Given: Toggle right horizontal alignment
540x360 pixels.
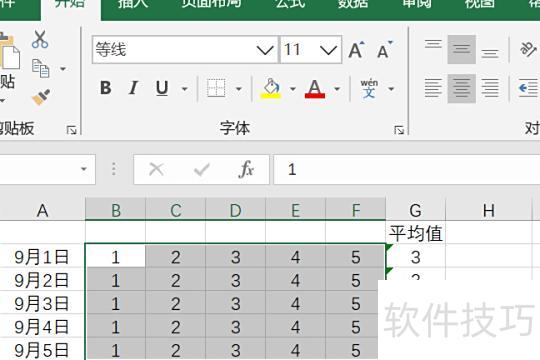Looking at the screenshot, I should coord(490,88).
